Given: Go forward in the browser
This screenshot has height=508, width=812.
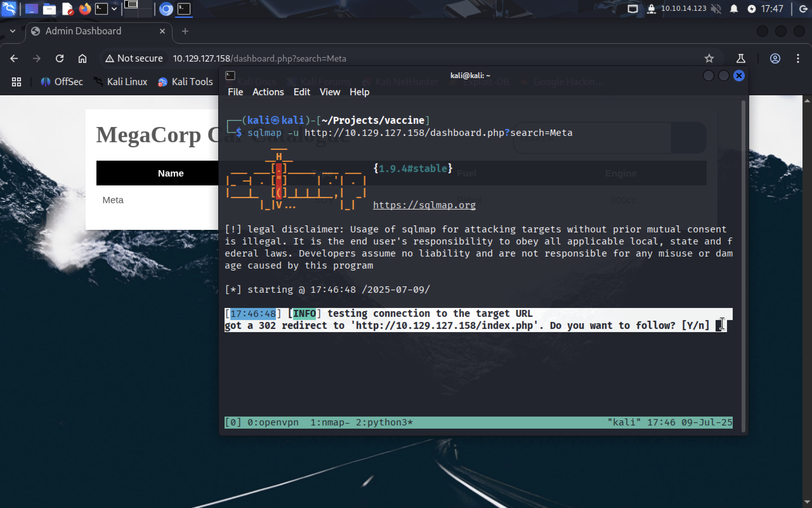Looking at the screenshot, I should point(36,58).
